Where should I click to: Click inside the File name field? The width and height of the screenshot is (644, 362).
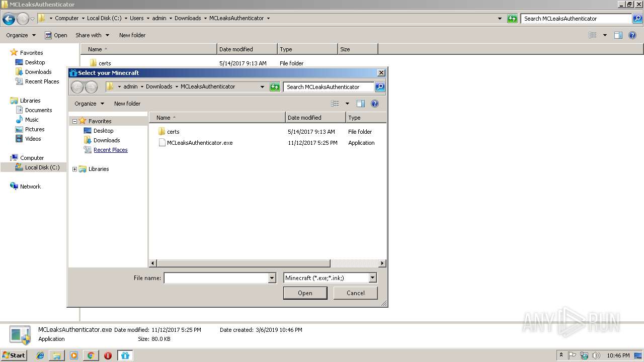(x=216, y=278)
